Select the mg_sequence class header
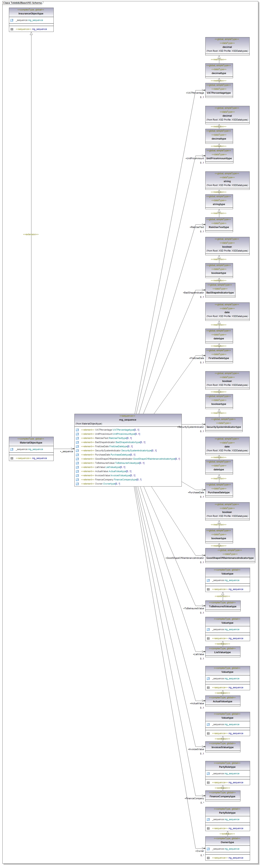The height and width of the screenshot is (868, 264). pos(128,419)
